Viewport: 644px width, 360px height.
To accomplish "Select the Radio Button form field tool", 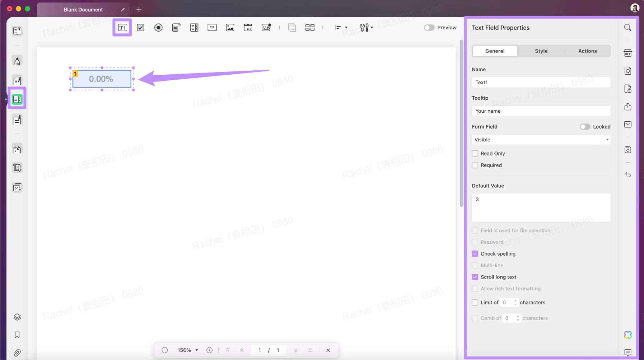I will pyautogui.click(x=158, y=27).
